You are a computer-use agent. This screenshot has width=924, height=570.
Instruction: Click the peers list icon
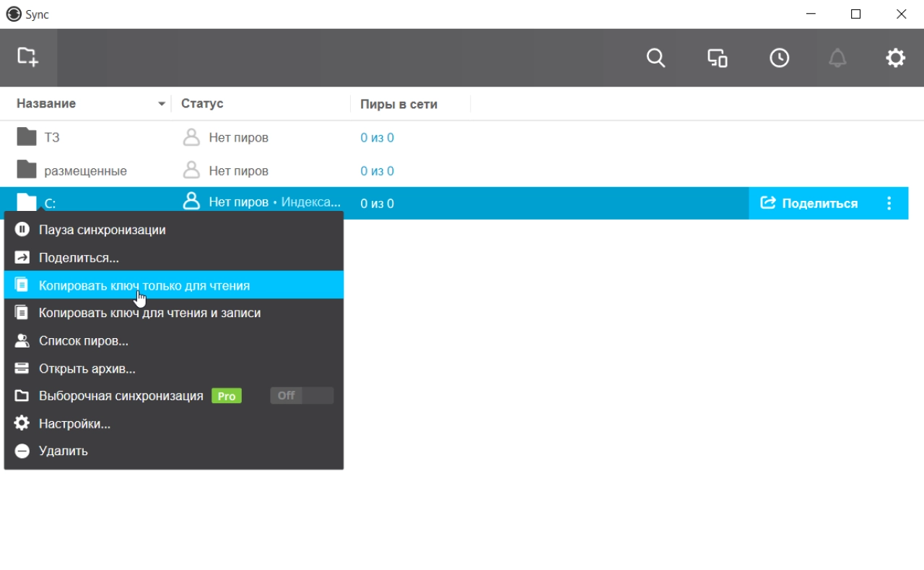(x=22, y=340)
